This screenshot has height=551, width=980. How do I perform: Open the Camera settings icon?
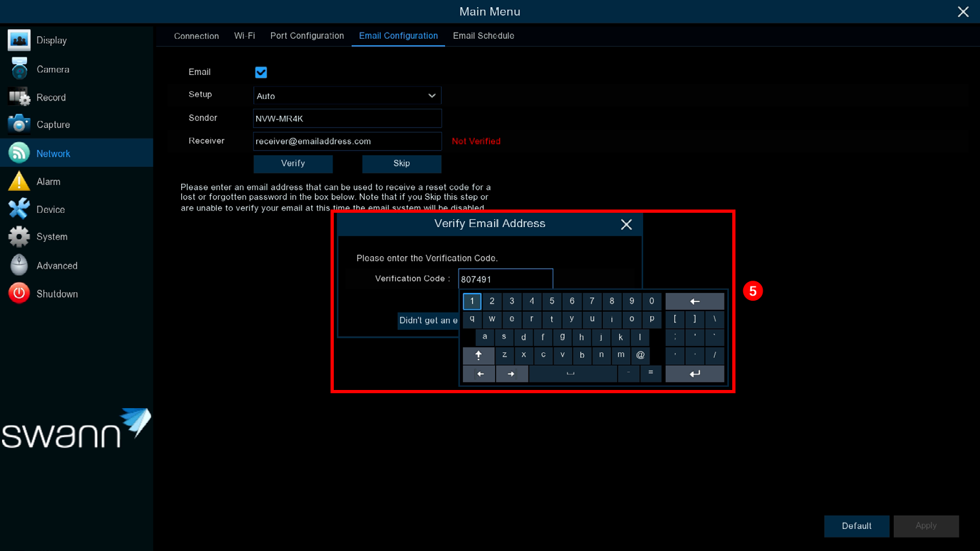pyautogui.click(x=19, y=69)
